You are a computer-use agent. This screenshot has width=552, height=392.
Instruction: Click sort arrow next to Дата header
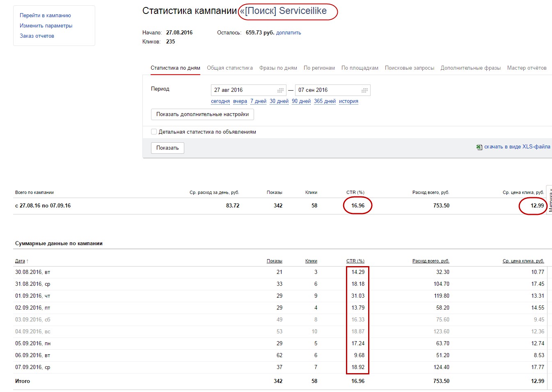tap(27, 261)
